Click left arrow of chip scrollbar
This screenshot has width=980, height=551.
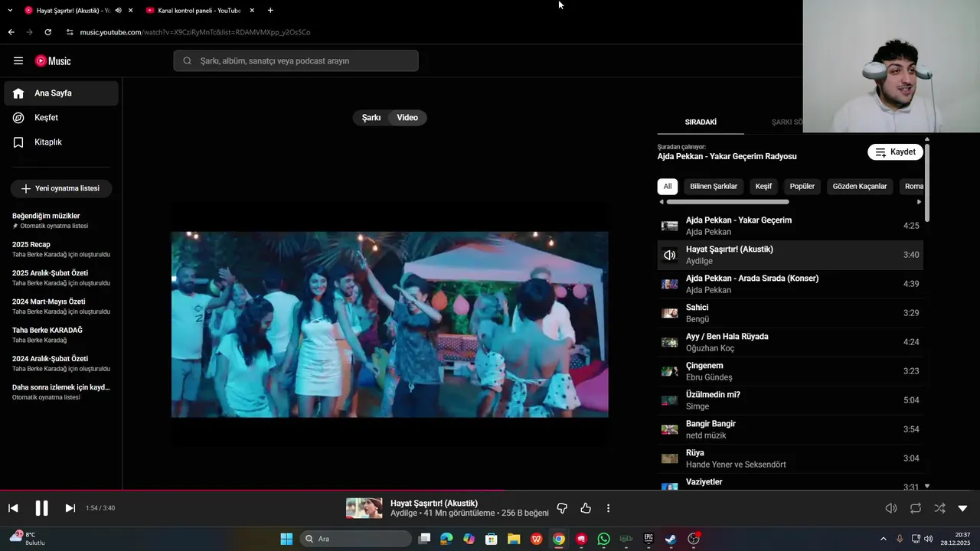coord(661,202)
